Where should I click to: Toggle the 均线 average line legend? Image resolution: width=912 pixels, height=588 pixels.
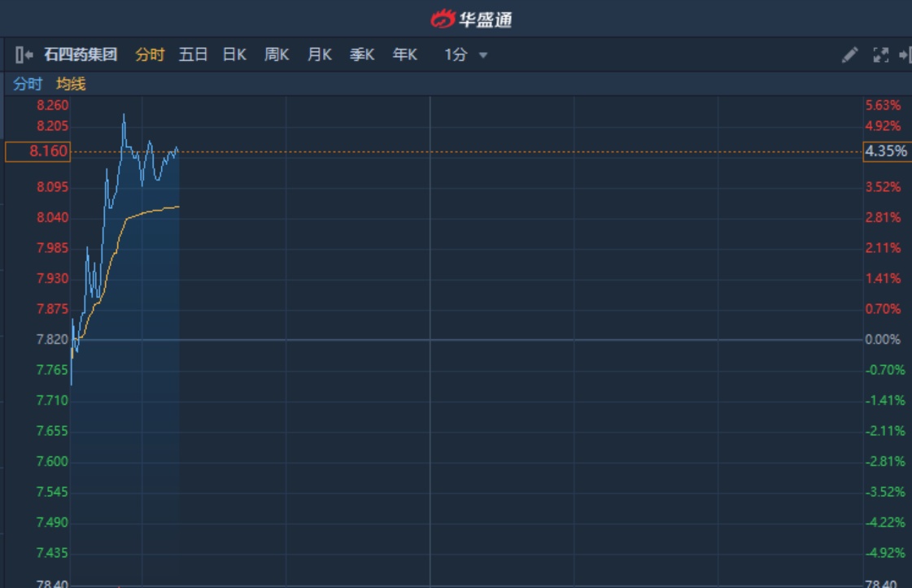pos(71,84)
